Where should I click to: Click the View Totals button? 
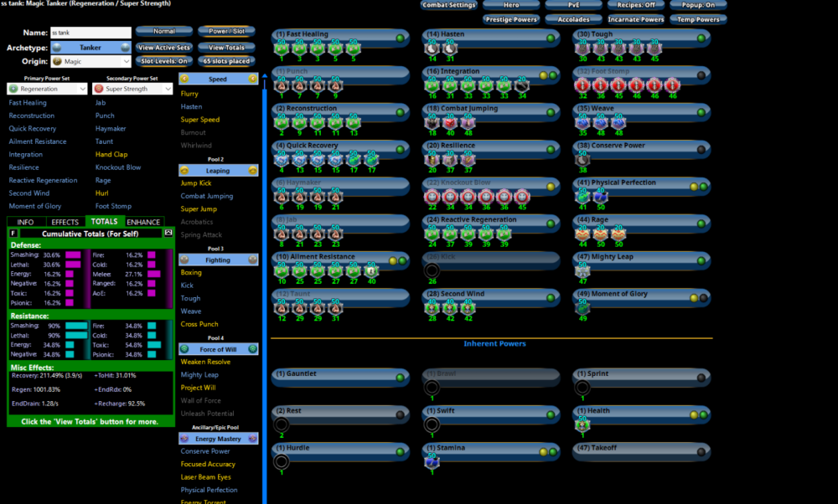(x=226, y=48)
